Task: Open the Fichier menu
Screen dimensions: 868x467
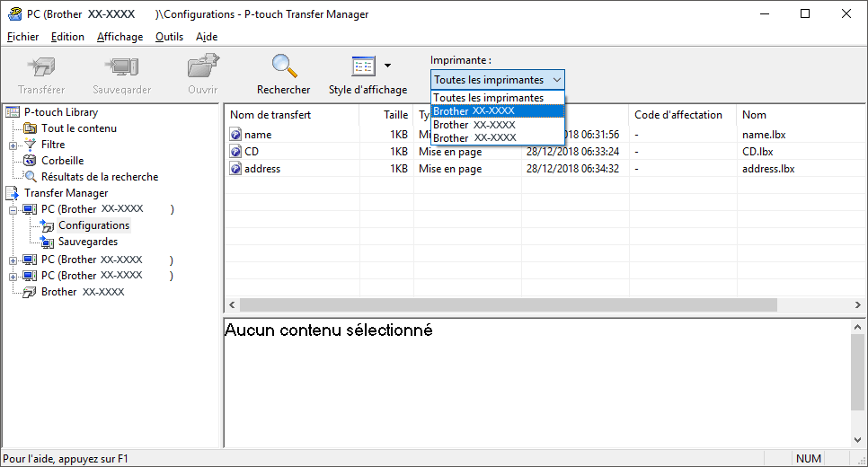Action: tap(22, 37)
